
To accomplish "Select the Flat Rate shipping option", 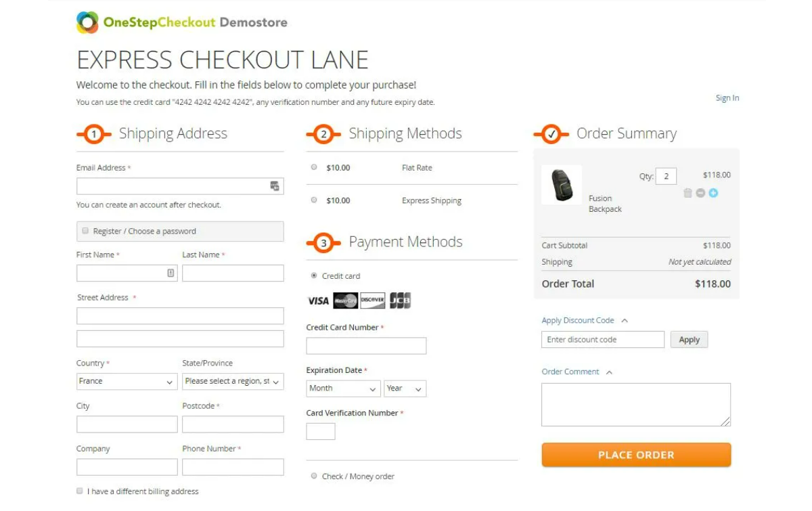I will [314, 167].
